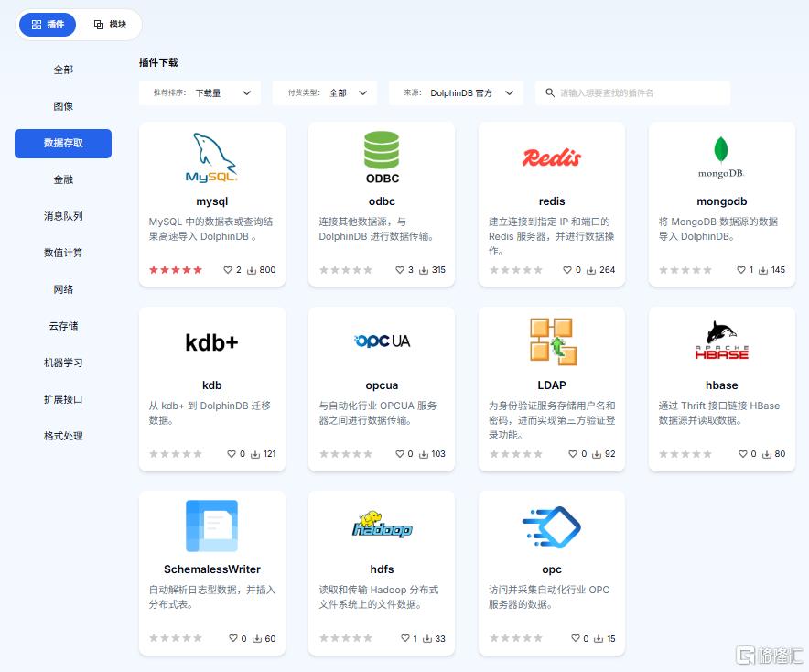Select the LDAP orange tree icon
This screenshot has width=809, height=672.
(553, 341)
